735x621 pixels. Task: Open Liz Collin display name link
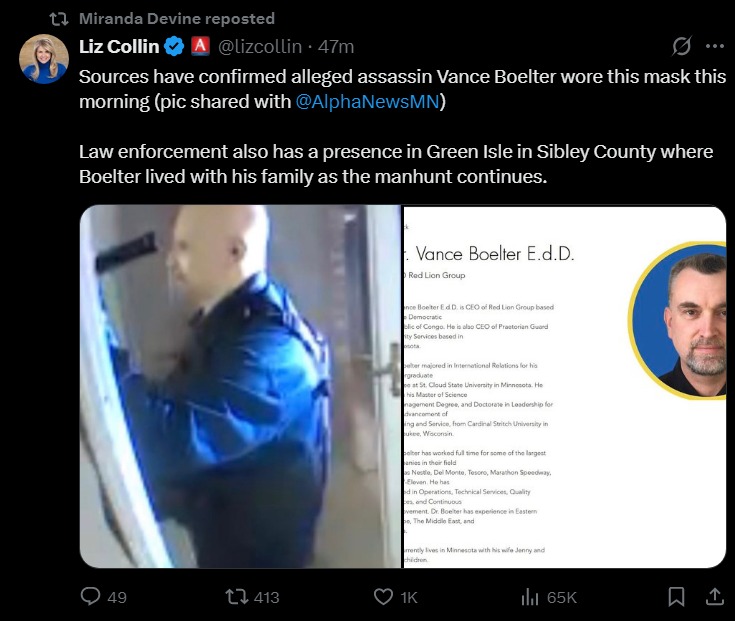pos(119,46)
